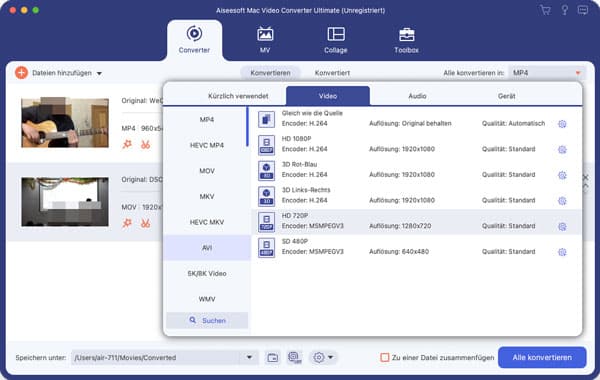Viewport: 600px width, 380px height.
Task: Click the Gleich wie die Quelle preset icon
Action: (x=266, y=119)
